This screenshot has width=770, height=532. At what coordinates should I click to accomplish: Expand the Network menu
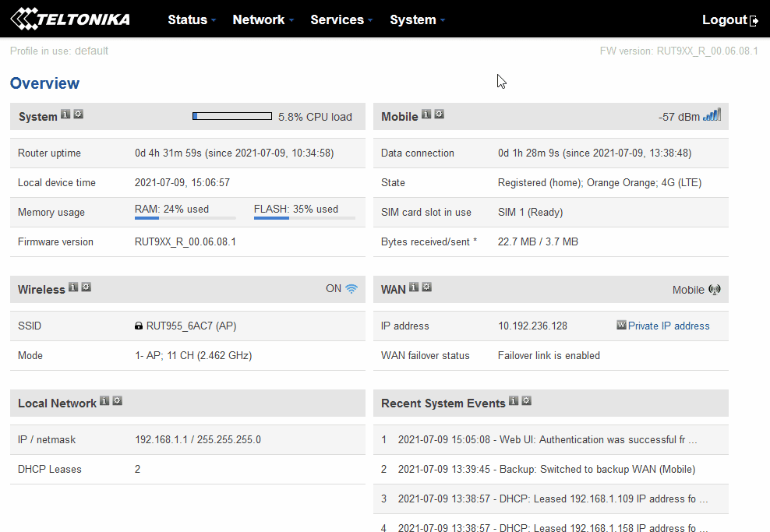[263, 19]
